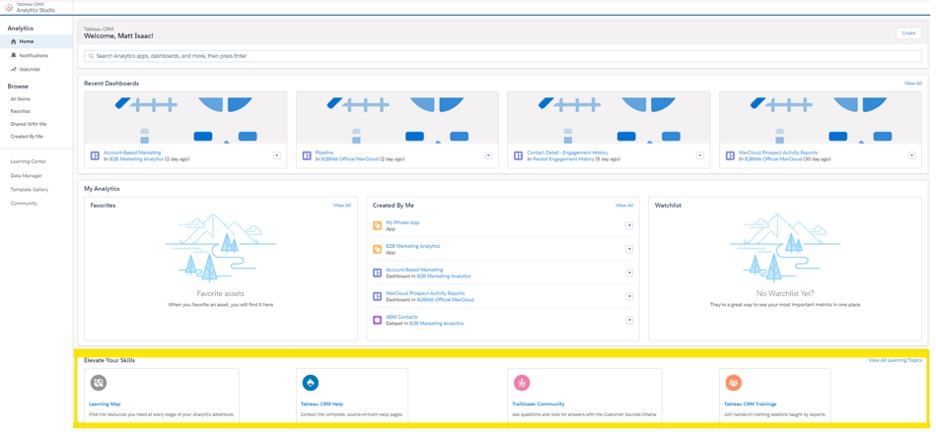Viewport: 936px width, 432px height.
Task: Click the orange app icon for My Private App
Action: (x=377, y=226)
